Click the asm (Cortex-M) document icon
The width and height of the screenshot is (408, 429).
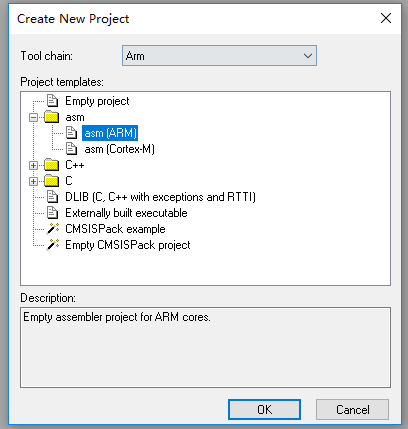click(x=71, y=149)
